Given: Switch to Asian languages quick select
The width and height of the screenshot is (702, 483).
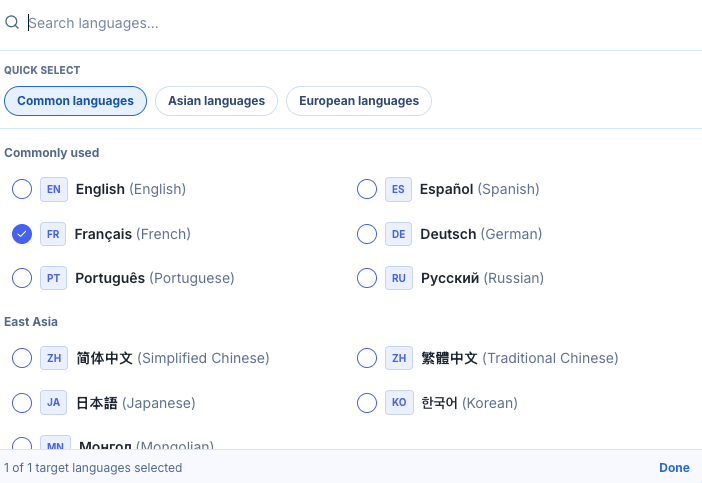Looking at the screenshot, I should pos(216,101).
